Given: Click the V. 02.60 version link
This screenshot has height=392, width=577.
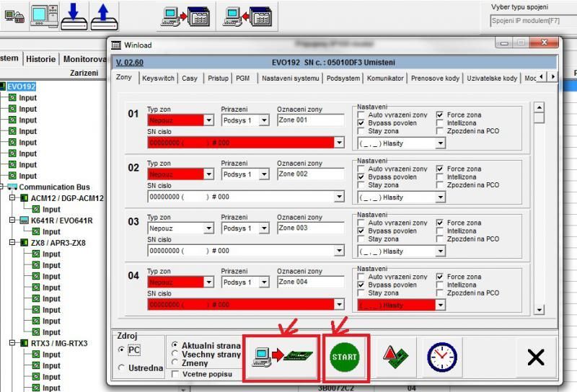Looking at the screenshot, I should coord(130,63).
